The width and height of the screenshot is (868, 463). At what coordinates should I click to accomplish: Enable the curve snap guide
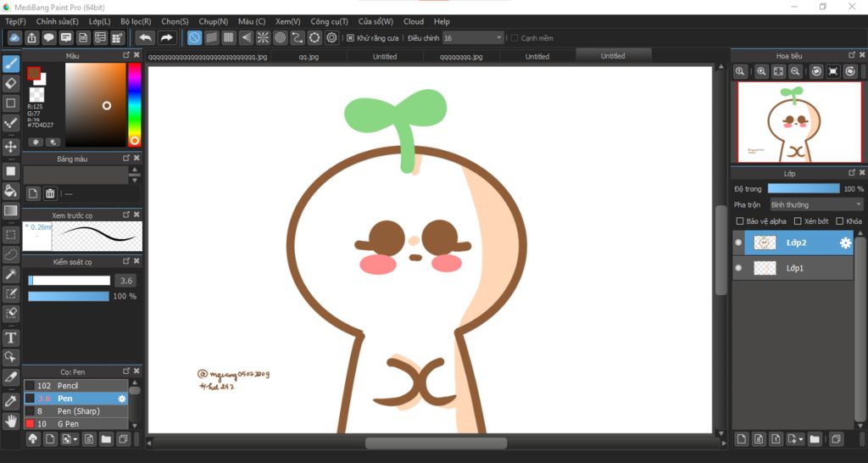(x=298, y=37)
